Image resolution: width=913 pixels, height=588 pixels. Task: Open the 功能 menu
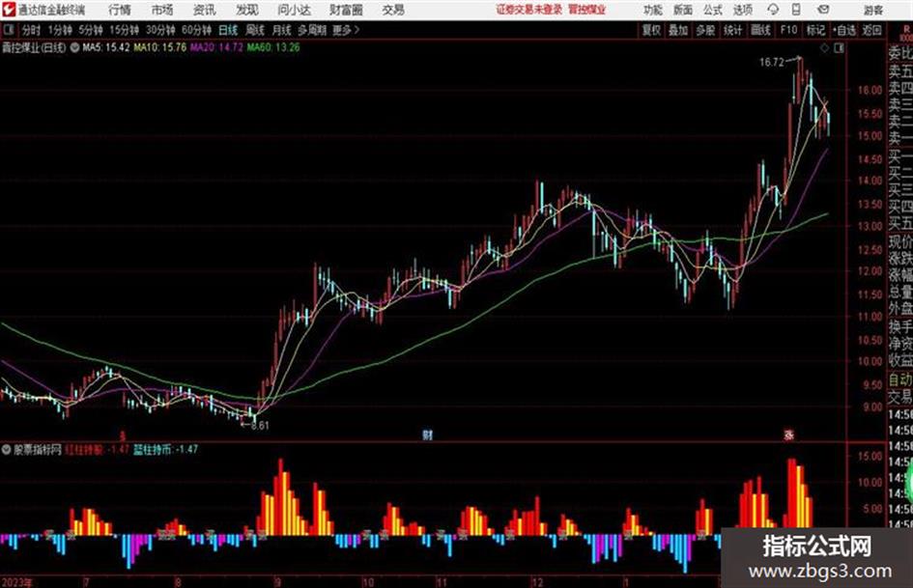point(653,10)
